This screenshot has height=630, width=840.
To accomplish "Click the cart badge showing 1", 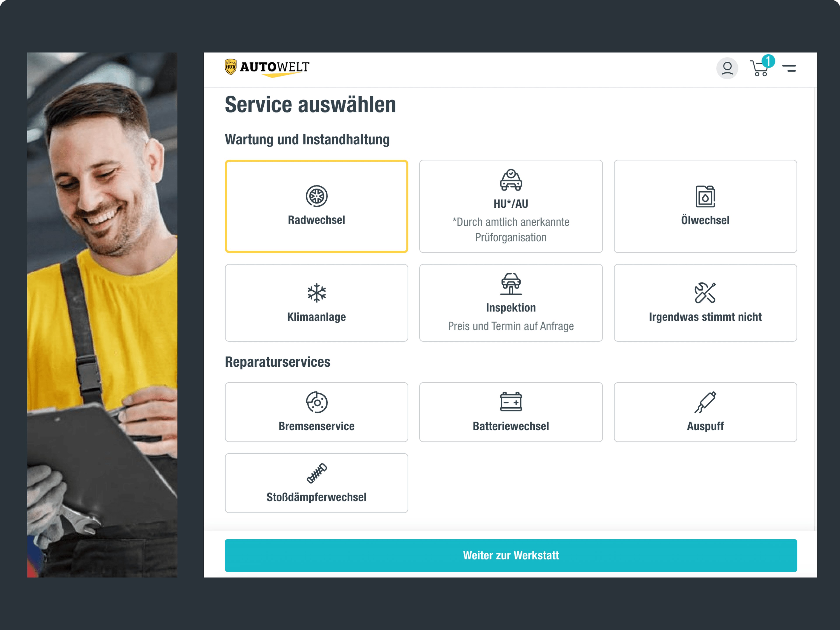I will [768, 61].
